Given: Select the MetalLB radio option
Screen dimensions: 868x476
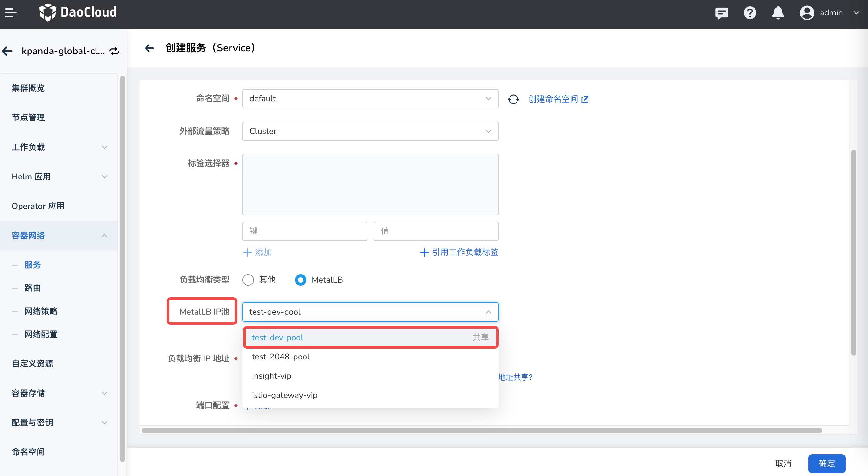Looking at the screenshot, I should point(301,280).
